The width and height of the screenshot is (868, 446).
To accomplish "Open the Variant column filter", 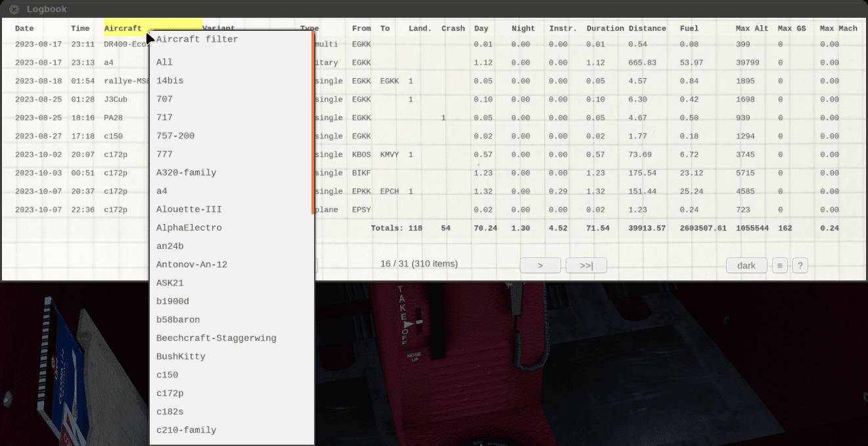I will [x=218, y=28].
